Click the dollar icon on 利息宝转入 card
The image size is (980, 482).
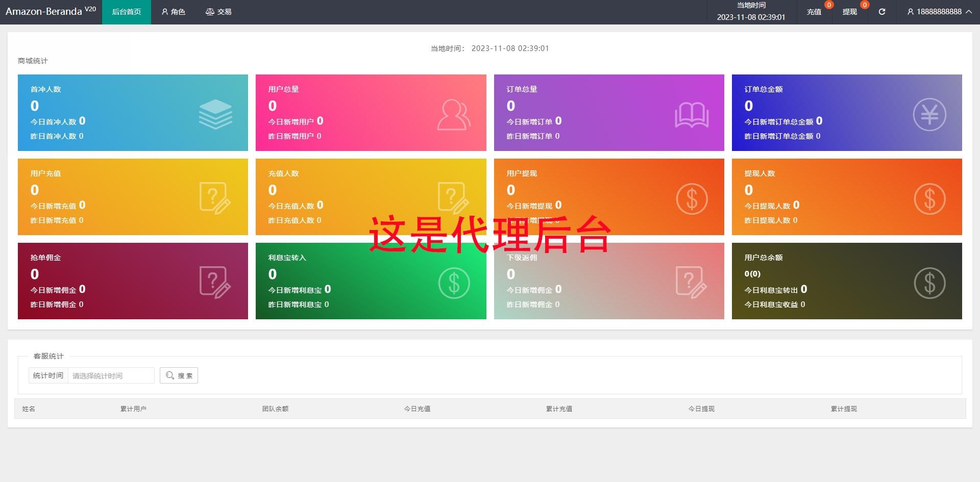tap(454, 283)
